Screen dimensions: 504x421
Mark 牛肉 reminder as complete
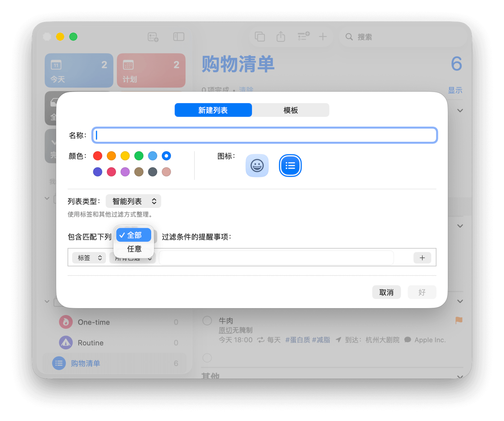coord(207,321)
